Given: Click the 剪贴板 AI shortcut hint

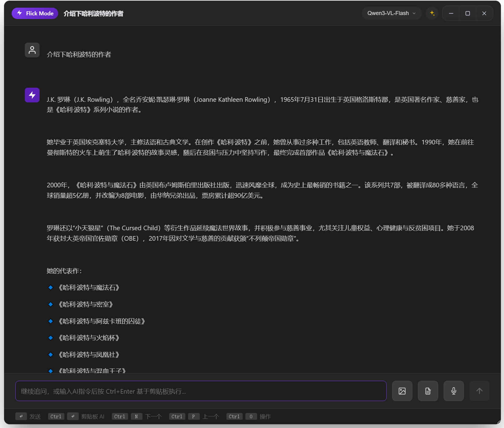Looking at the screenshot, I should click(76, 416).
